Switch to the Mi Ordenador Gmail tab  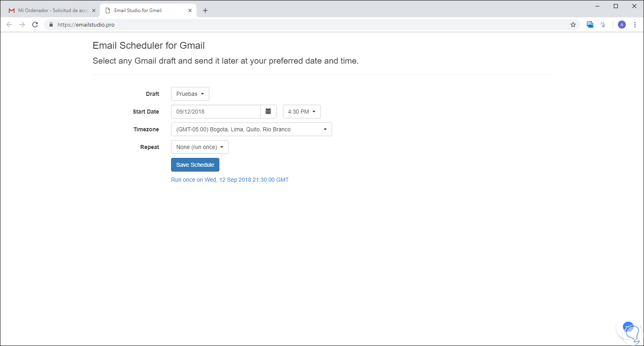coord(52,10)
